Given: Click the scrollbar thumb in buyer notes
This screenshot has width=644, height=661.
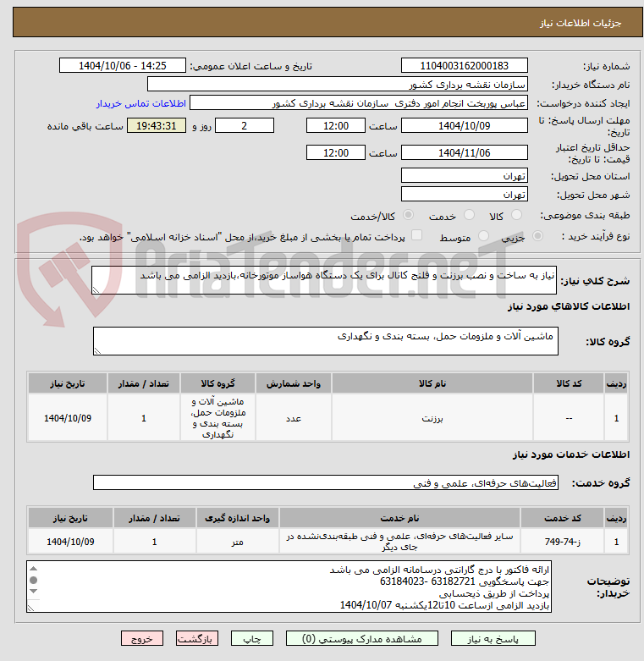Looking at the screenshot, I should pyautogui.click(x=34, y=580).
